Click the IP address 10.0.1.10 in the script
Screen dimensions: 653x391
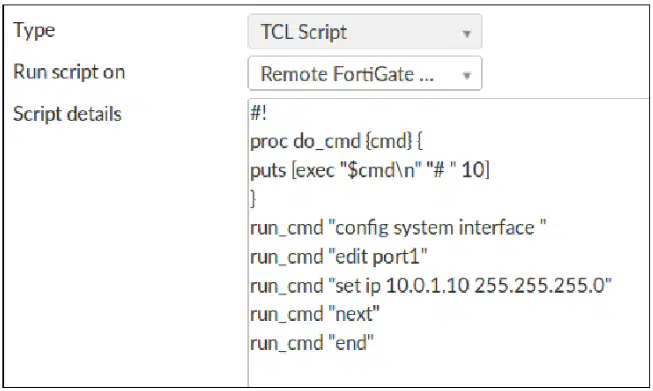[428, 286]
